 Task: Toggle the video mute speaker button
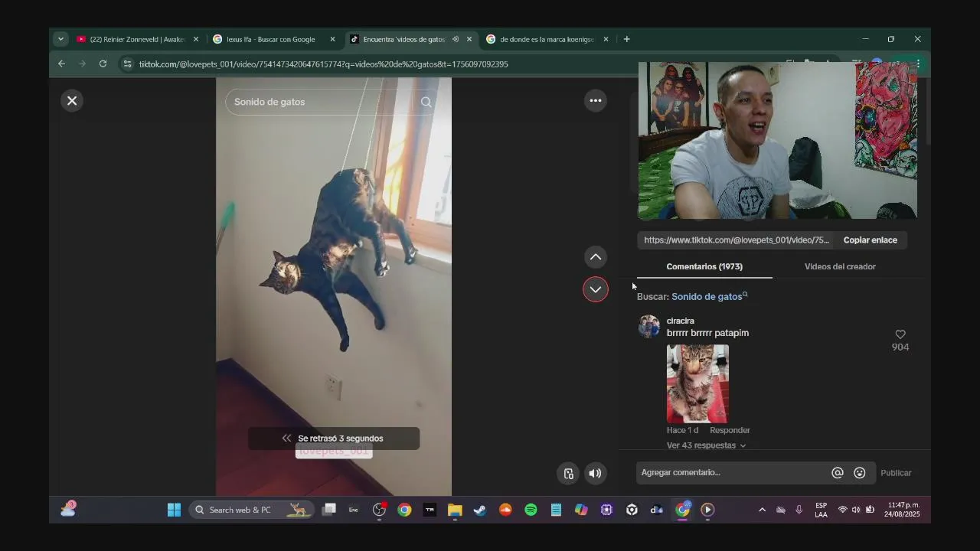595,473
